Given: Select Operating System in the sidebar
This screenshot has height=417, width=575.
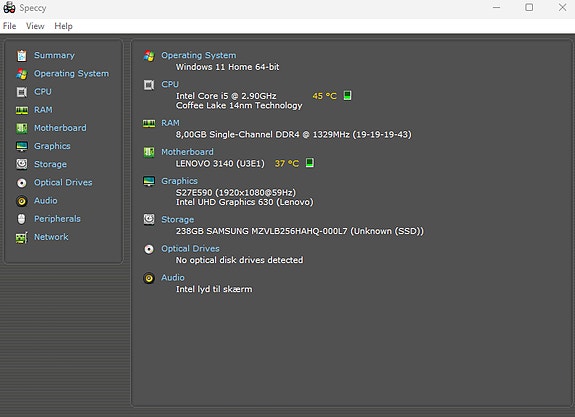Looking at the screenshot, I should pyautogui.click(x=72, y=74).
